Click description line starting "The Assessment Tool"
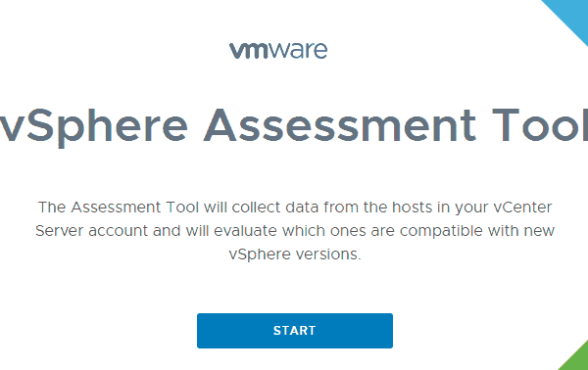This screenshot has width=588, height=370. [x=295, y=208]
